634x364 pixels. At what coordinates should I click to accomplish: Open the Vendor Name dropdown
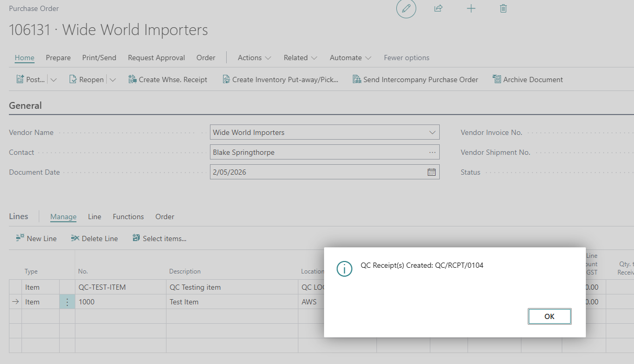pyautogui.click(x=432, y=132)
